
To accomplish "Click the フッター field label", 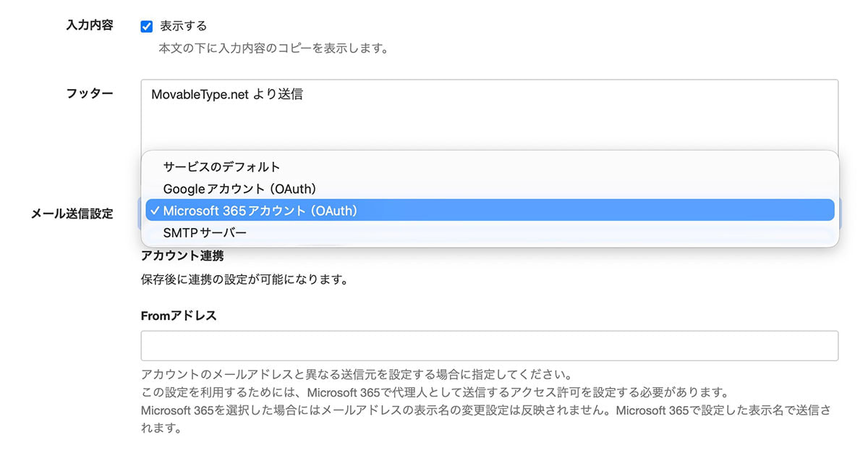I will click(89, 93).
